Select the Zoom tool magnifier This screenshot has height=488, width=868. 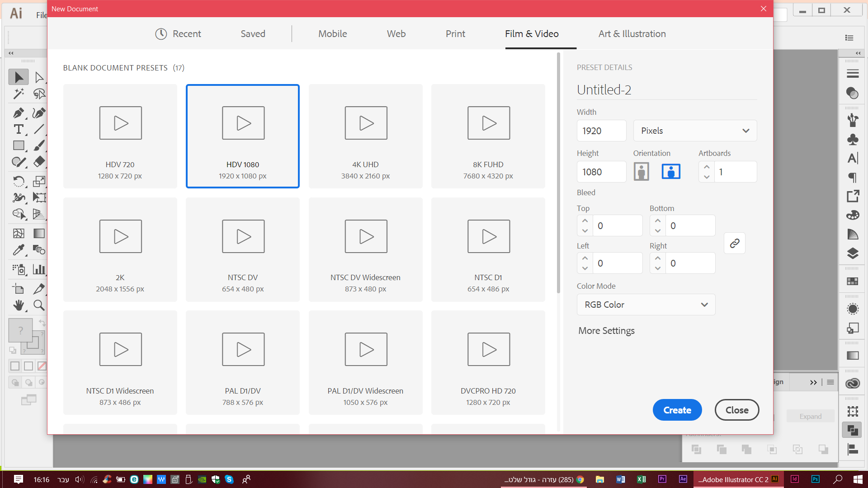click(39, 306)
